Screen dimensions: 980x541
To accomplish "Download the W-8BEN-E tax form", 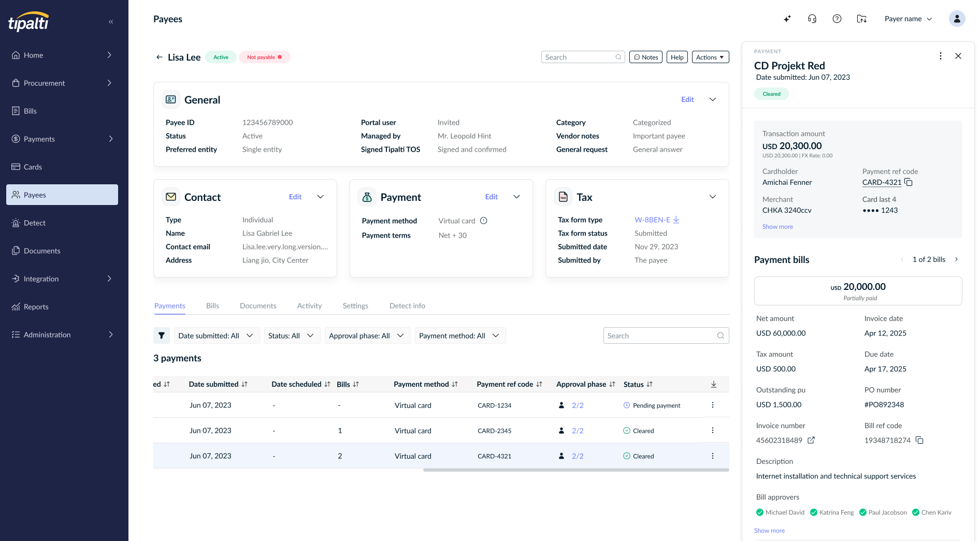I will pyautogui.click(x=676, y=220).
